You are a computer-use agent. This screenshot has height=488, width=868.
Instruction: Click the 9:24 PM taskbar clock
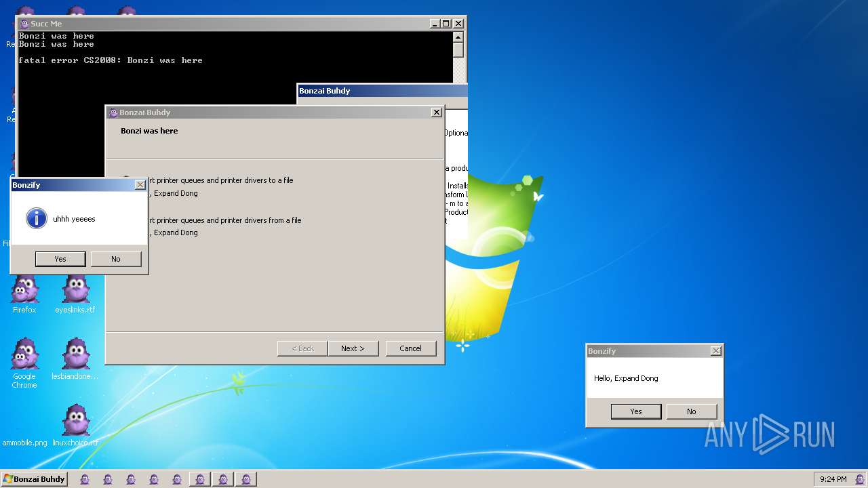pos(833,479)
